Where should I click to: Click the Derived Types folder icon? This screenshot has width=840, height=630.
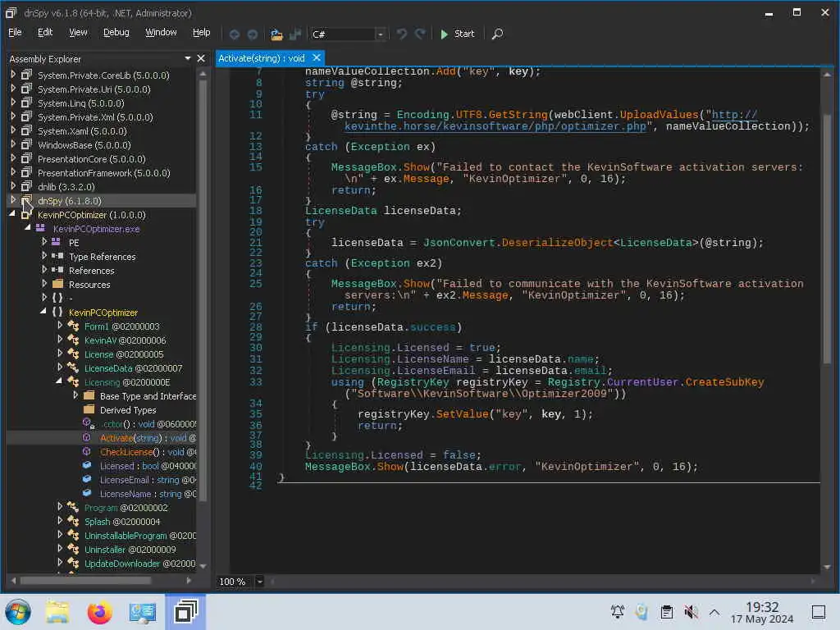[89, 409]
